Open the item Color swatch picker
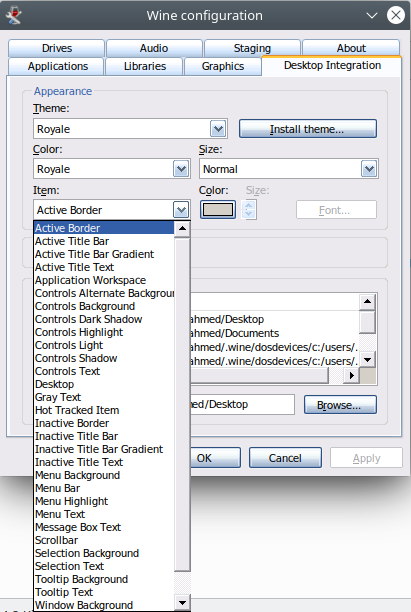Image resolution: width=411 pixels, height=612 pixels. [218, 210]
